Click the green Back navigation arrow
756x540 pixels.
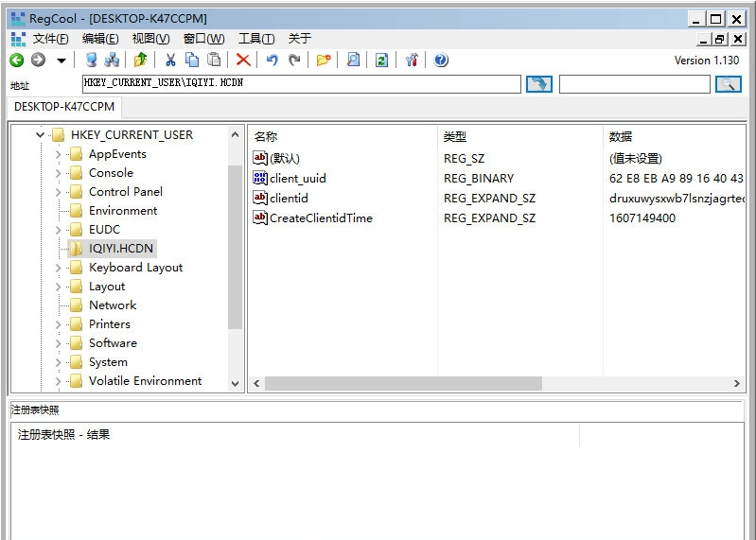(17, 61)
